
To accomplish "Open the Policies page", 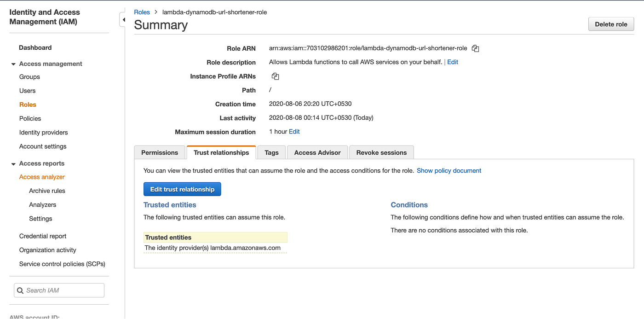I will 30,118.
